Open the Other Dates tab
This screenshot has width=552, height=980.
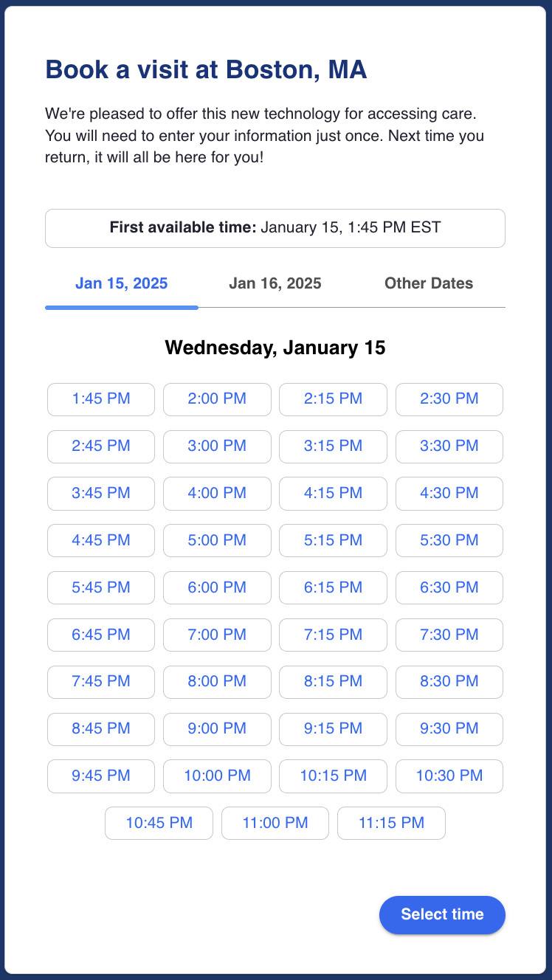(429, 283)
